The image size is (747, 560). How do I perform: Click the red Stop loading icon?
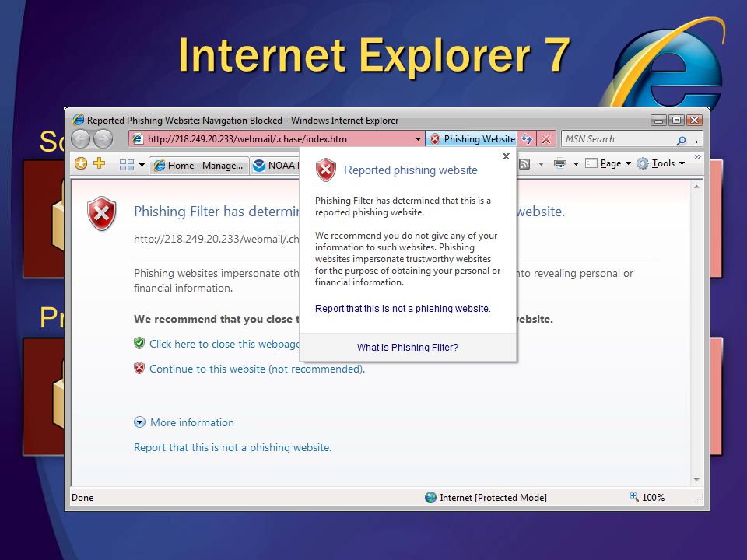pyautogui.click(x=546, y=139)
